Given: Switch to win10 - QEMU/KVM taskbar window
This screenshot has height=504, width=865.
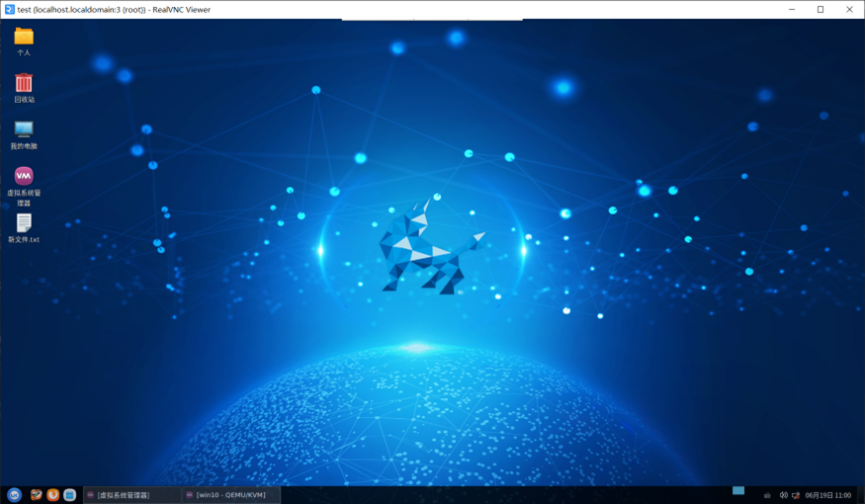Looking at the screenshot, I should pos(231,495).
